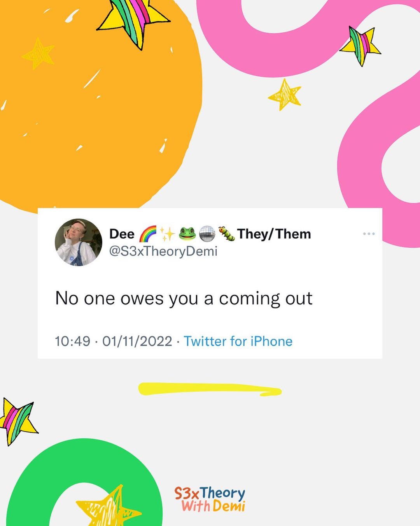Select the tweet timestamp 10:49

tap(73, 341)
